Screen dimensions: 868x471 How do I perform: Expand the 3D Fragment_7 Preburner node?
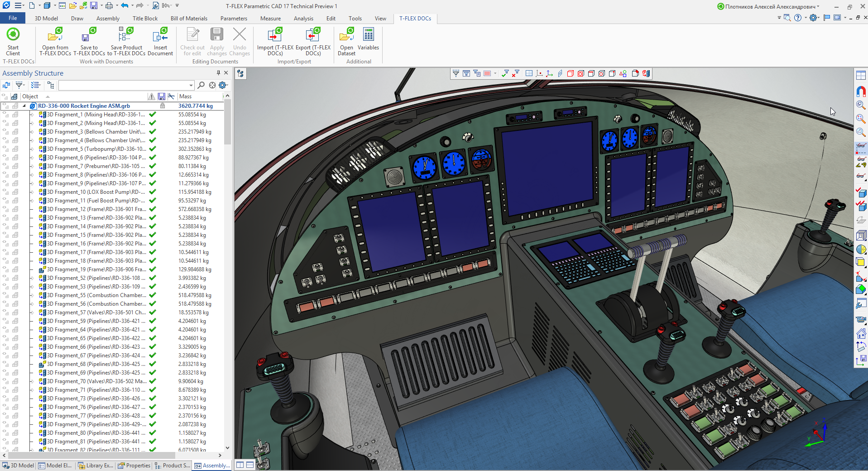[x=32, y=166]
